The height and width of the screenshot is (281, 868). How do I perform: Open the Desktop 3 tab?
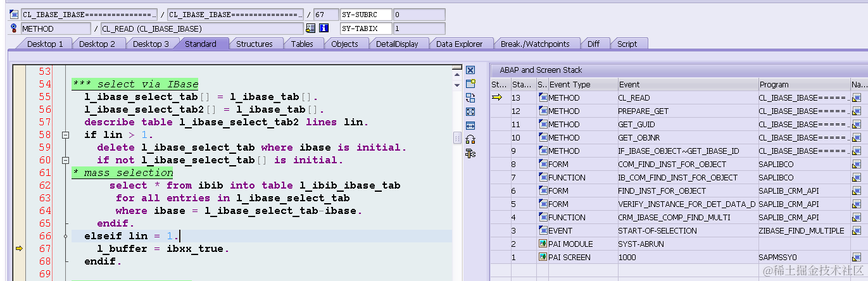pos(151,44)
